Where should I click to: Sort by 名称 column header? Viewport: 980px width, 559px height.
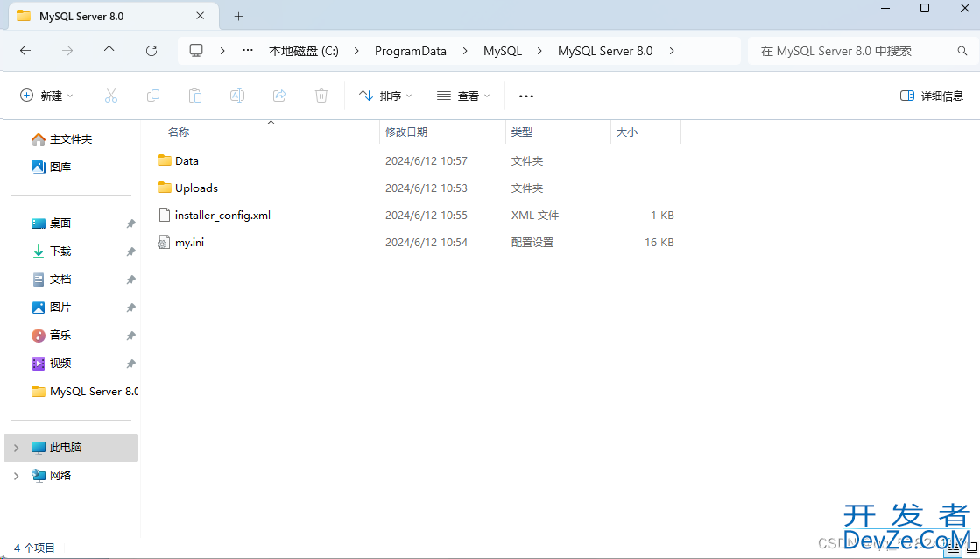(x=178, y=132)
